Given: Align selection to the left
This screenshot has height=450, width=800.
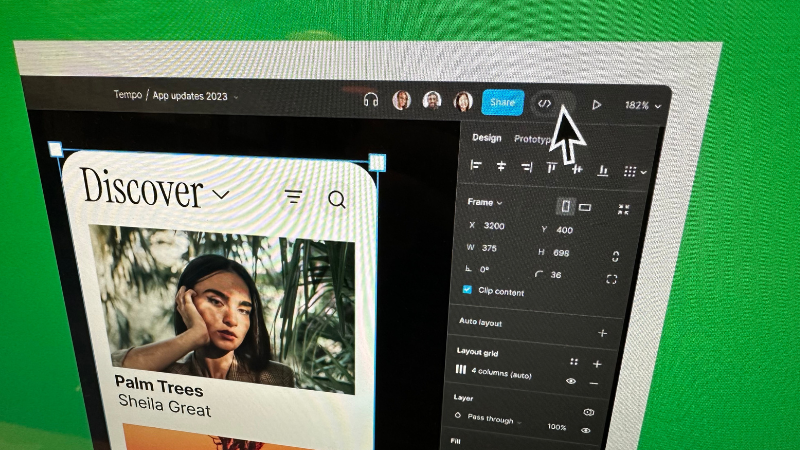Looking at the screenshot, I should tap(476, 165).
